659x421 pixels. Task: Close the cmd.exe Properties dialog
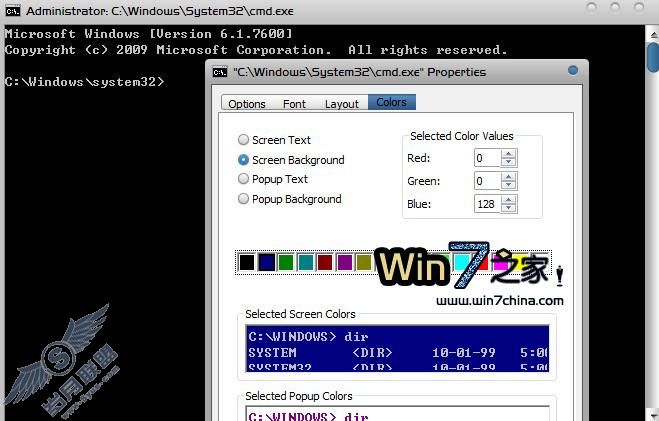click(x=572, y=70)
